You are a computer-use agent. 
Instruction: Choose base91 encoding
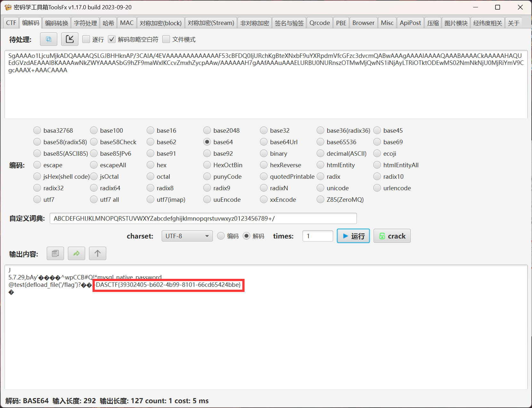(x=150, y=153)
